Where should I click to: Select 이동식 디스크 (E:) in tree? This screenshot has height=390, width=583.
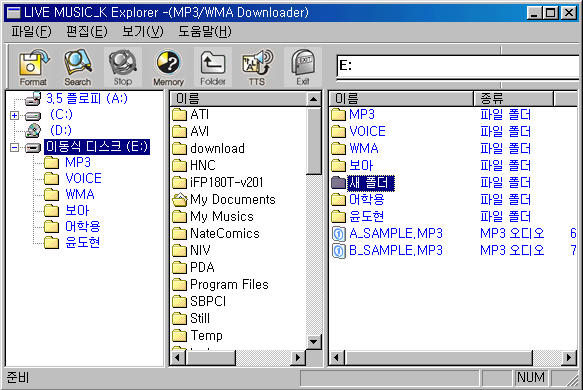click(x=97, y=146)
